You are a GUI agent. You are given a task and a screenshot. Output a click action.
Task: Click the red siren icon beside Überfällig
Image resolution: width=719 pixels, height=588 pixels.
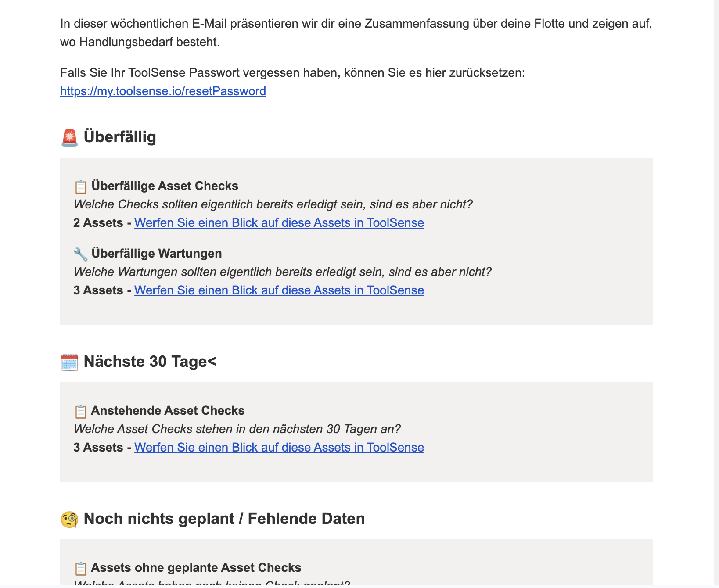69,137
